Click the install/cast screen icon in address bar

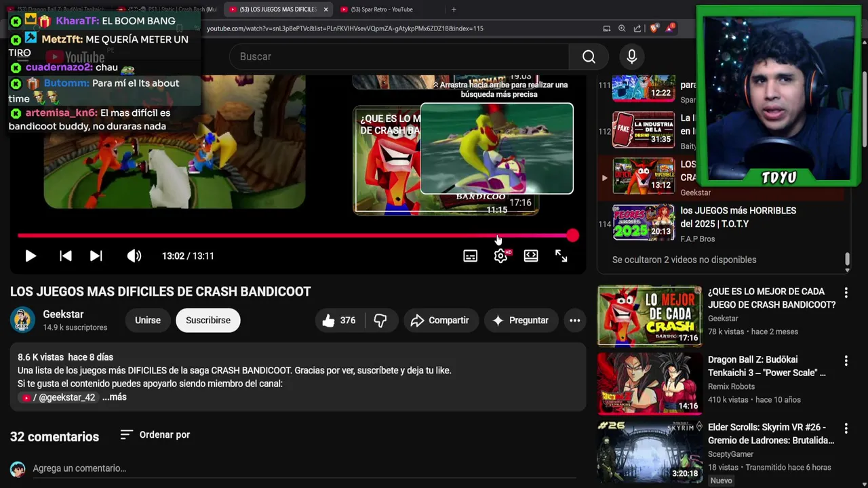[x=607, y=28]
